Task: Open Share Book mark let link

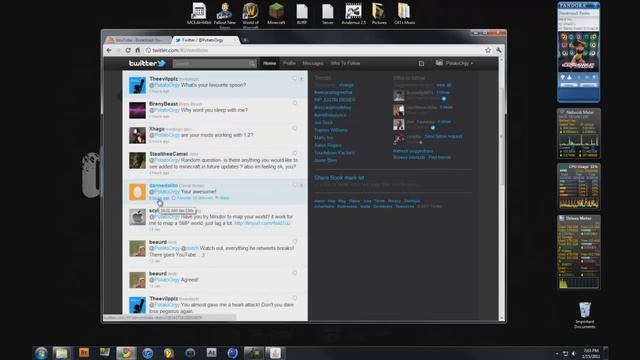Action: pyautogui.click(x=339, y=178)
